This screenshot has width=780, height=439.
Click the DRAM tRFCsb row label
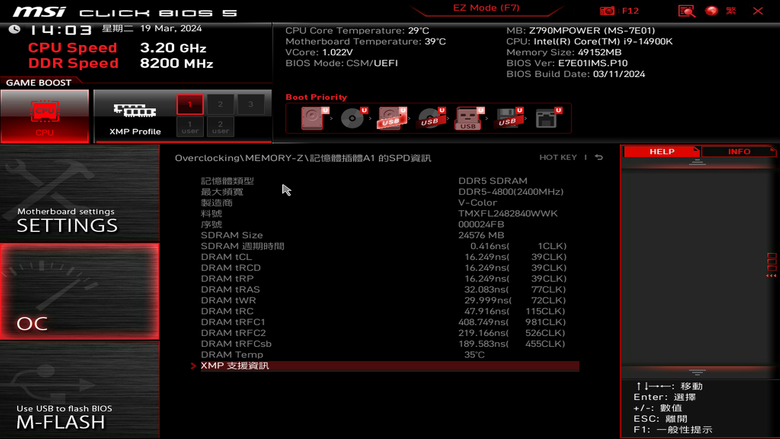(x=236, y=344)
